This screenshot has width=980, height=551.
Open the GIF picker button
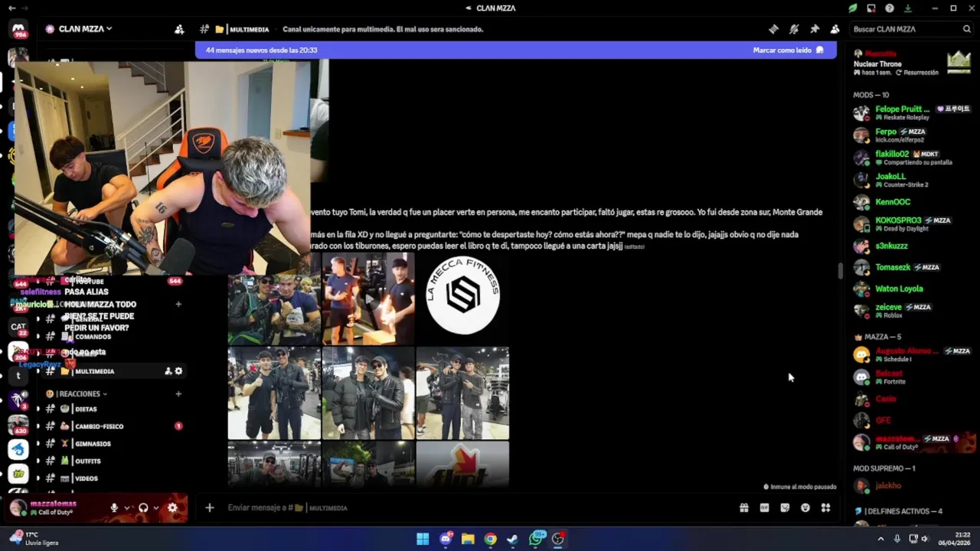click(764, 507)
